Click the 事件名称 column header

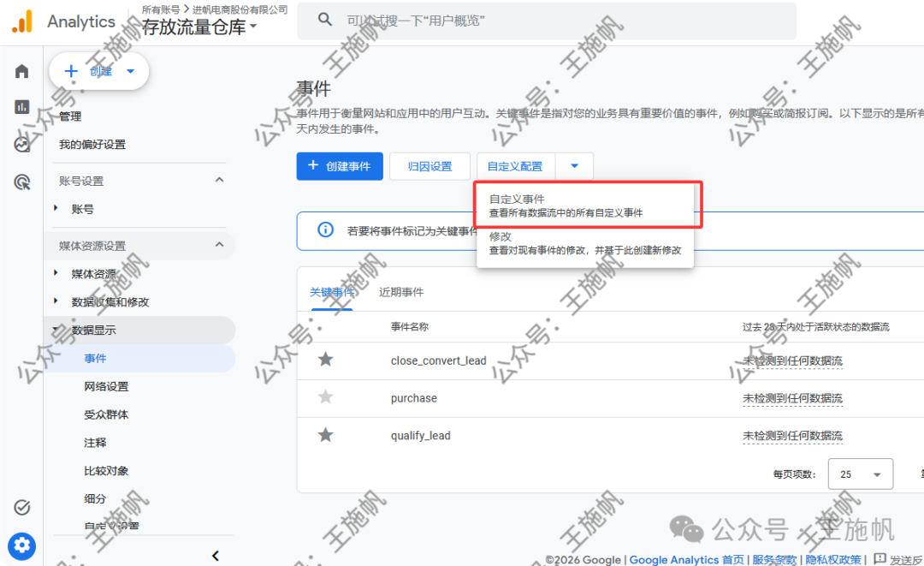pyautogui.click(x=410, y=326)
